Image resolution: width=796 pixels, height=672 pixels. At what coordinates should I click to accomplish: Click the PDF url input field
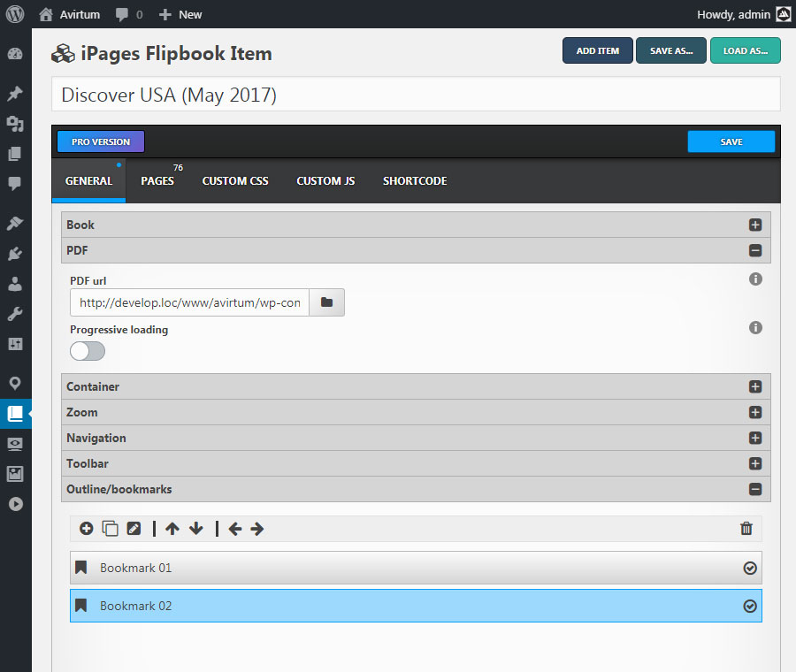coord(189,302)
